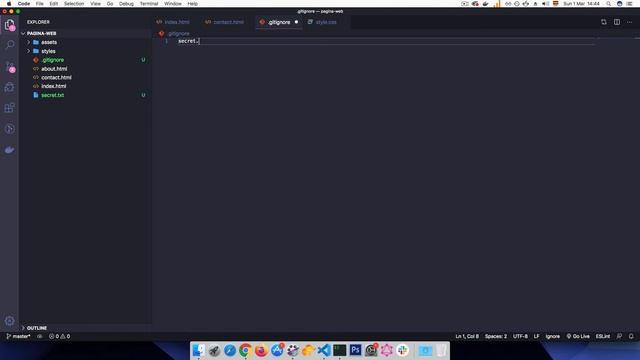Launch Google Chrome from the dock
640x360 pixels.
tap(245, 350)
